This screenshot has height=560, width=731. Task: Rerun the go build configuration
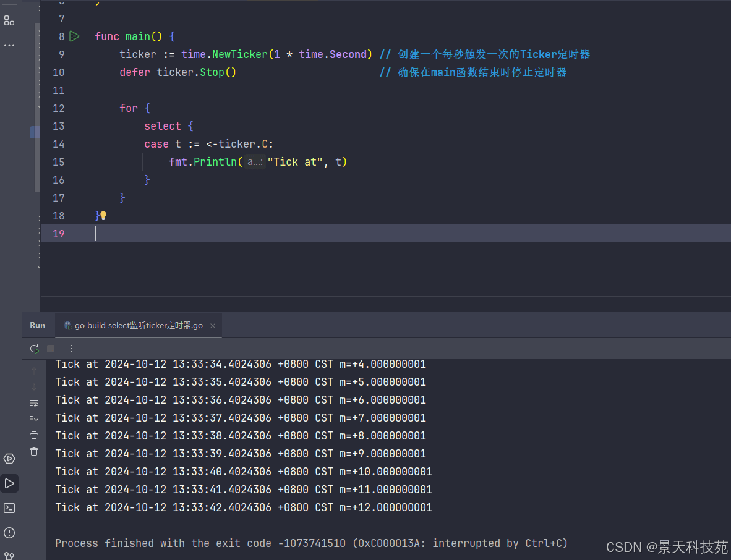[34, 349]
